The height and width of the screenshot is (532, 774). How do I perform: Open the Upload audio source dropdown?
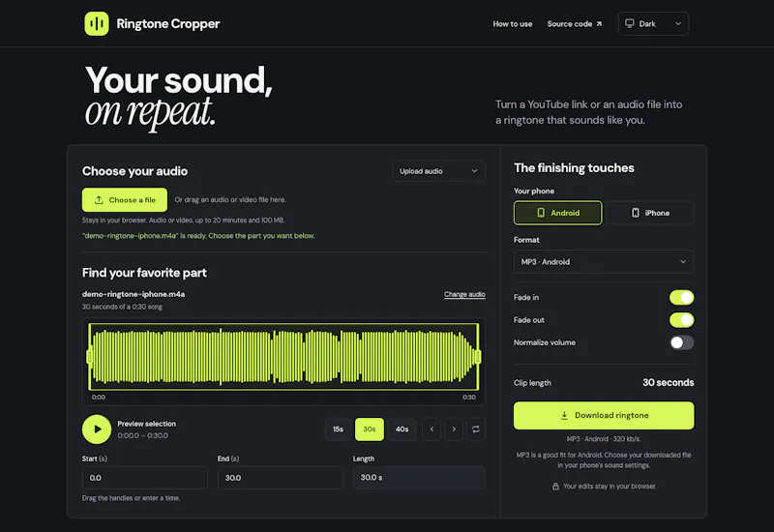point(438,171)
